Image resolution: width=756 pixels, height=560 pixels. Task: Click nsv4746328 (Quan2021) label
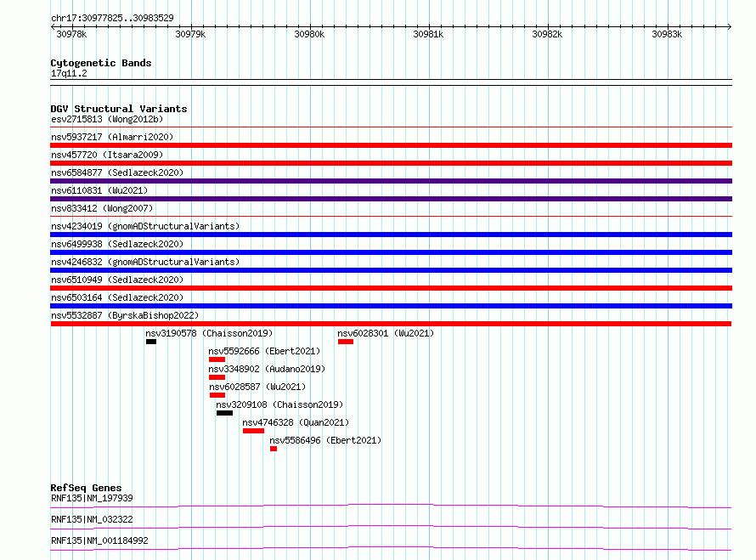[296, 422]
